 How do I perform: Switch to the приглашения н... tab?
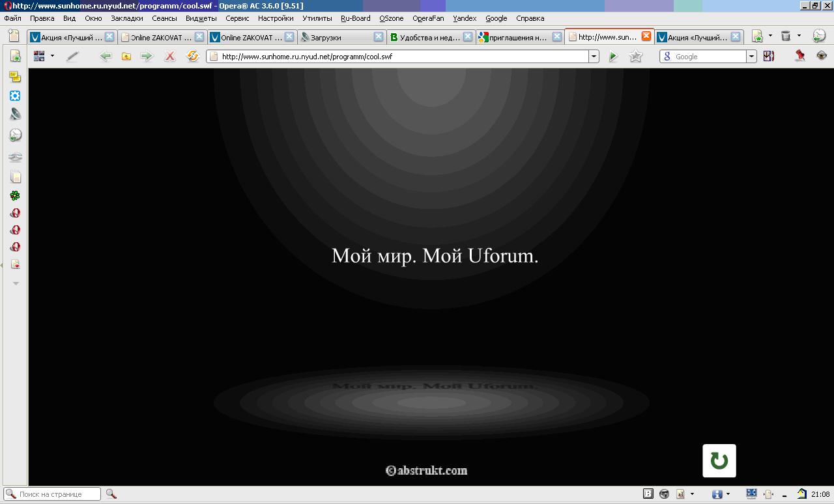click(521, 37)
